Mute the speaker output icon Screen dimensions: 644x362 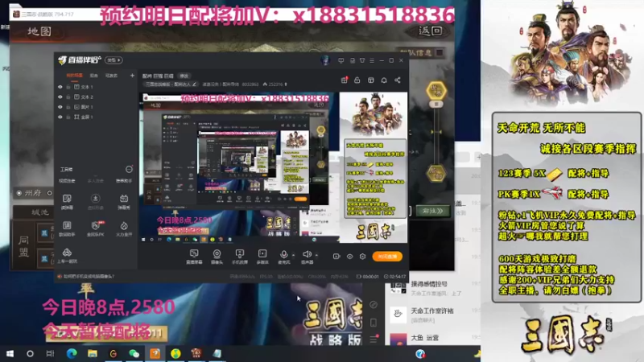click(307, 254)
